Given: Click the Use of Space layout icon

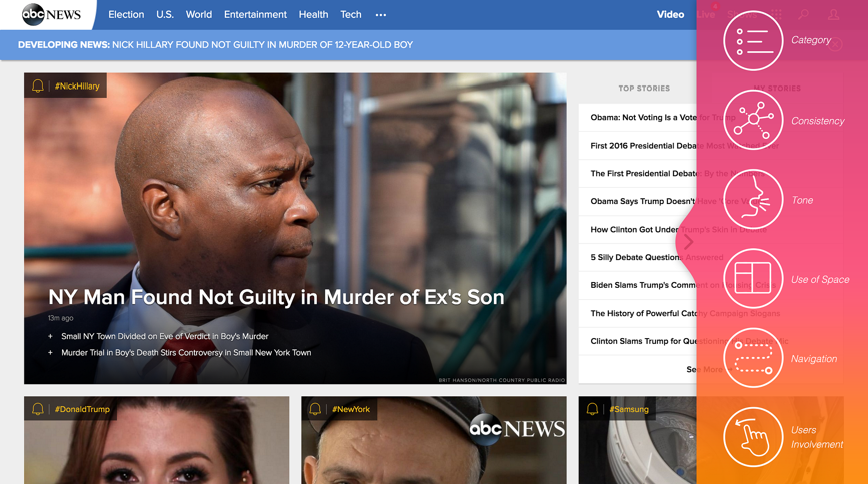Looking at the screenshot, I should click(x=753, y=279).
